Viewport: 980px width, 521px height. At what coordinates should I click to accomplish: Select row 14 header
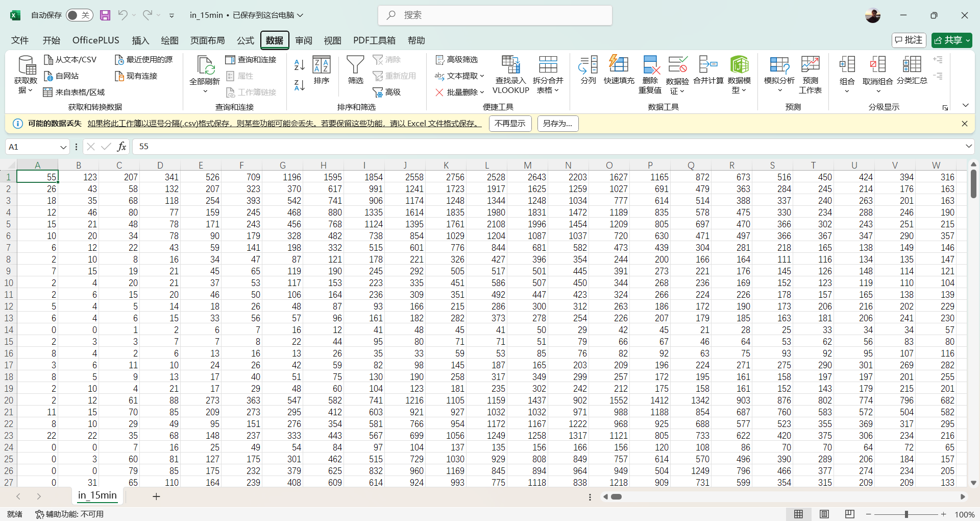pyautogui.click(x=9, y=330)
